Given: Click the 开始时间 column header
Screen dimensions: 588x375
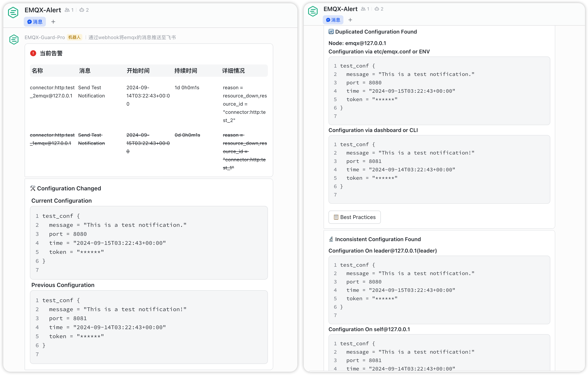Looking at the screenshot, I should (x=138, y=71).
